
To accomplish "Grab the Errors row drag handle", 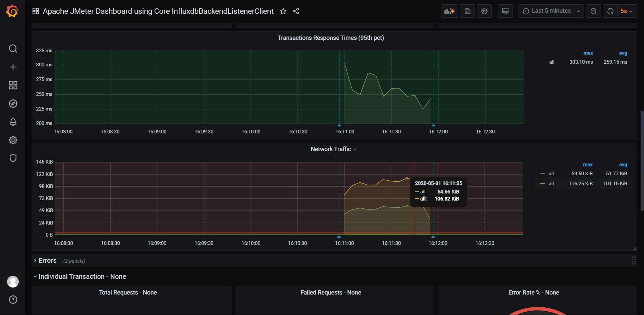I will (x=634, y=260).
